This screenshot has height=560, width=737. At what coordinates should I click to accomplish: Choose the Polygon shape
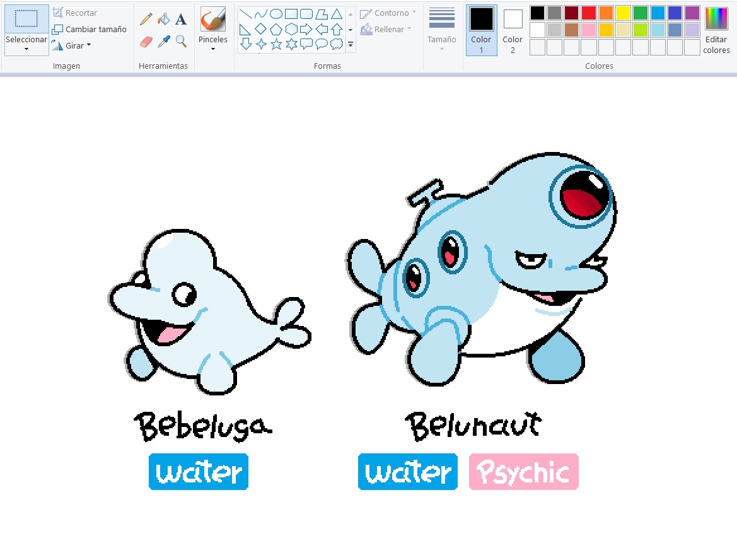(x=322, y=14)
